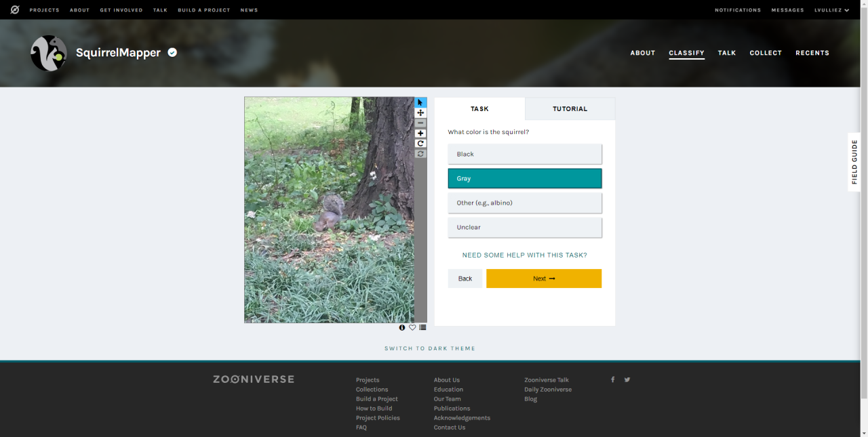Viewport: 868px width, 437px height.
Task: Open footer Publications link
Action: pos(452,409)
